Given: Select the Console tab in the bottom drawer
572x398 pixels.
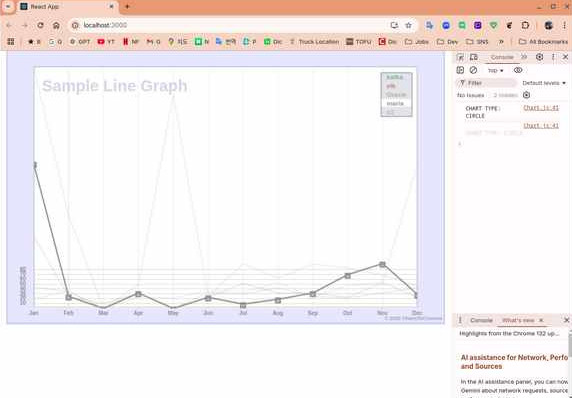Looking at the screenshot, I should (x=481, y=320).
